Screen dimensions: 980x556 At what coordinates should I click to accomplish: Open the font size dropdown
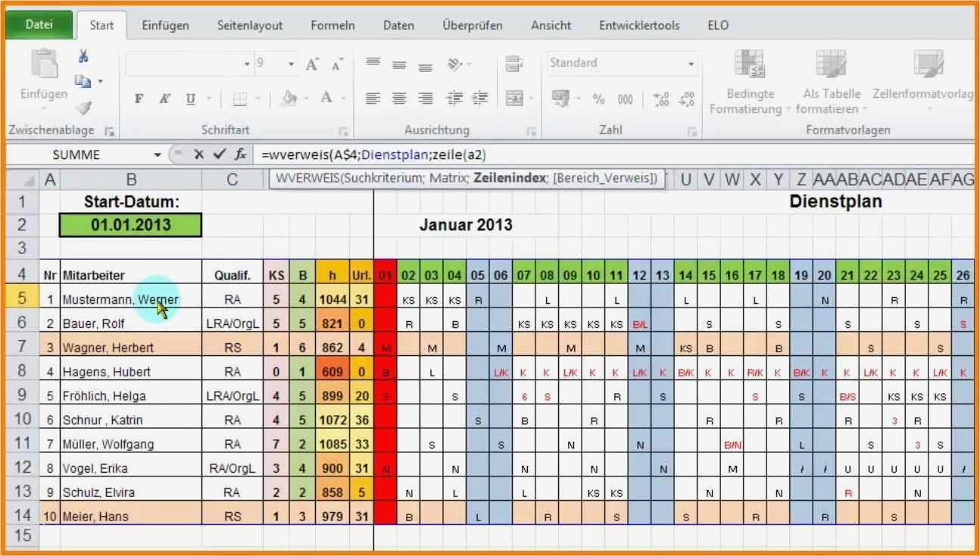[x=289, y=63]
